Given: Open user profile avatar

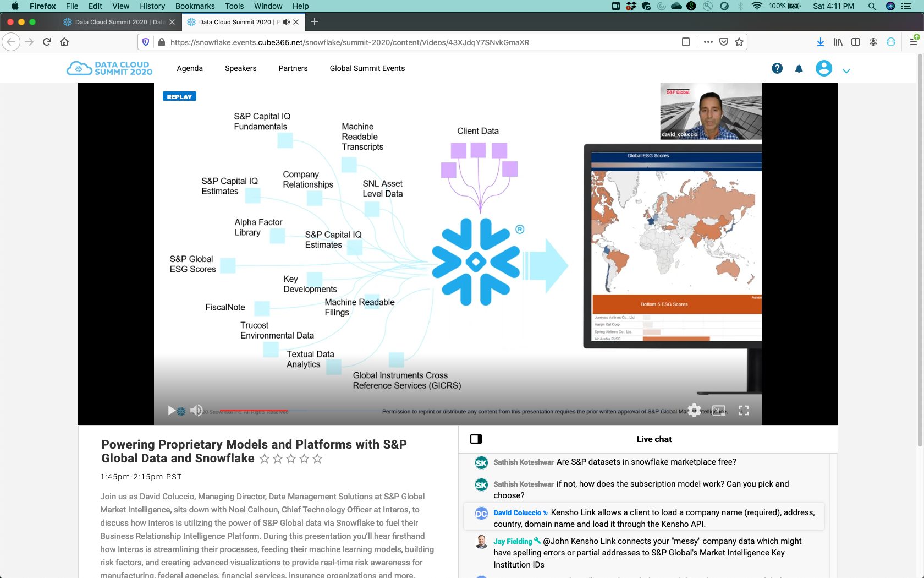Looking at the screenshot, I should 824,68.
